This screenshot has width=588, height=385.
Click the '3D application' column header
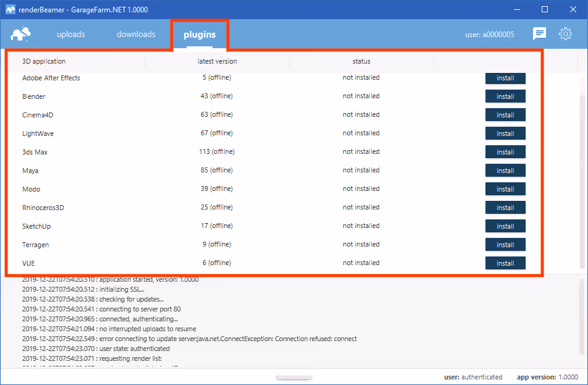(x=44, y=61)
